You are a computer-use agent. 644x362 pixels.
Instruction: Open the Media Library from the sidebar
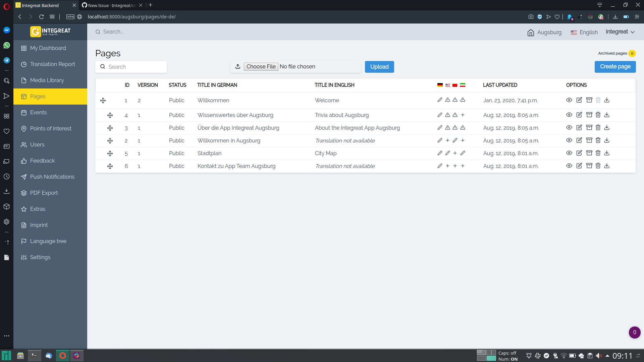46,80
